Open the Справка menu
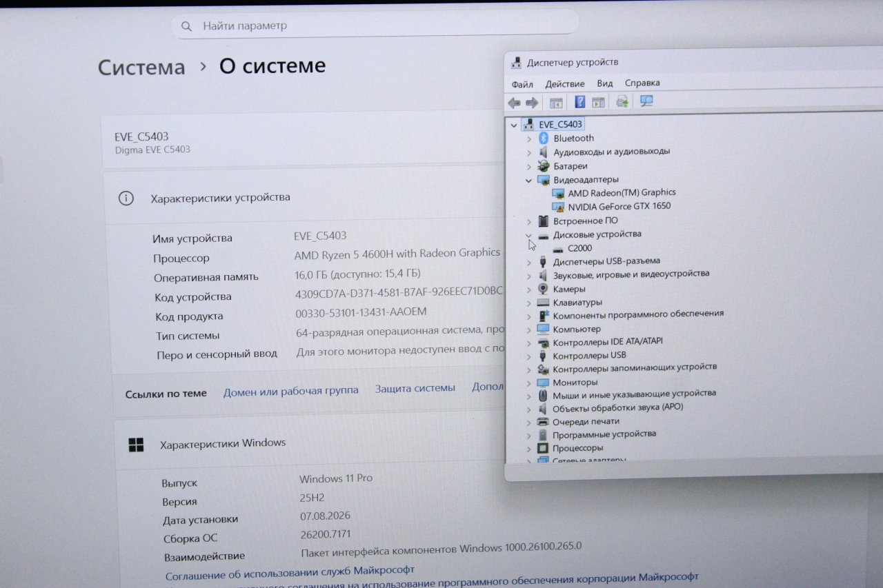Image resolution: width=883 pixels, height=588 pixels. point(642,83)
